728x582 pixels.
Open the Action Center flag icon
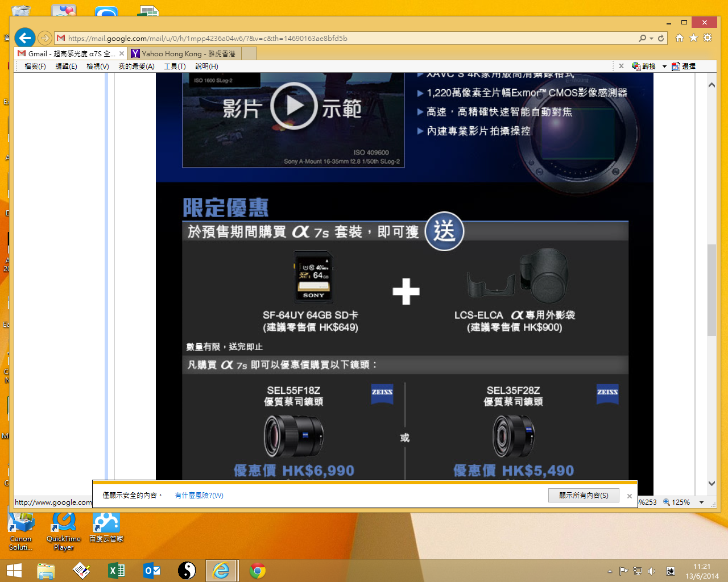624,571
